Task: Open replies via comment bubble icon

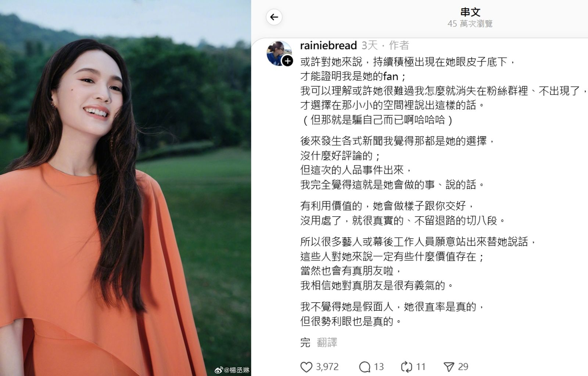Action: pos(365,367)
